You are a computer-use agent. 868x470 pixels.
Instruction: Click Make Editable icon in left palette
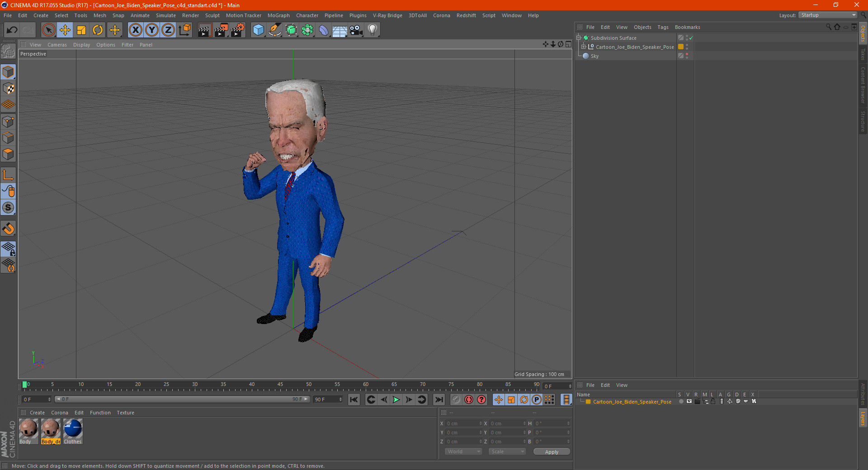click(8, 51)
